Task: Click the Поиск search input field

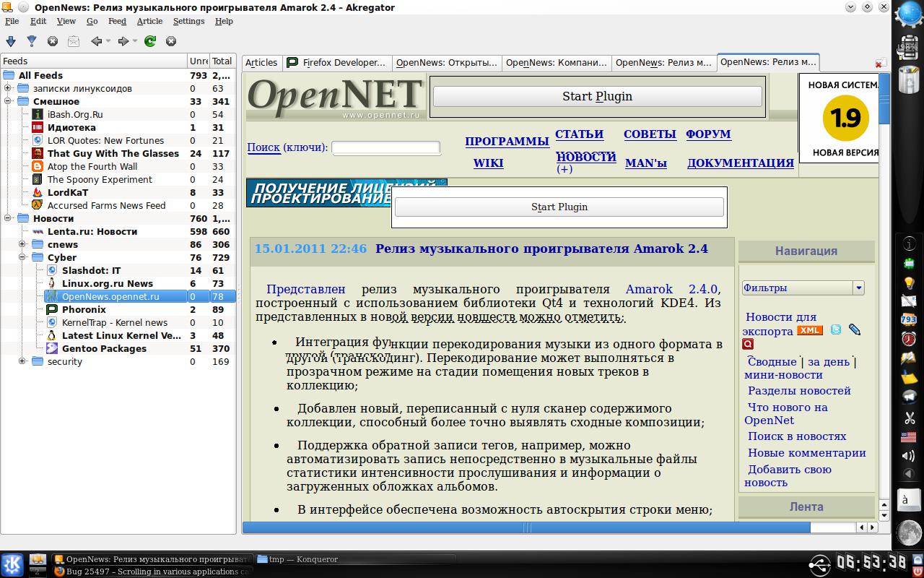Action: click(x=385, y=147)
